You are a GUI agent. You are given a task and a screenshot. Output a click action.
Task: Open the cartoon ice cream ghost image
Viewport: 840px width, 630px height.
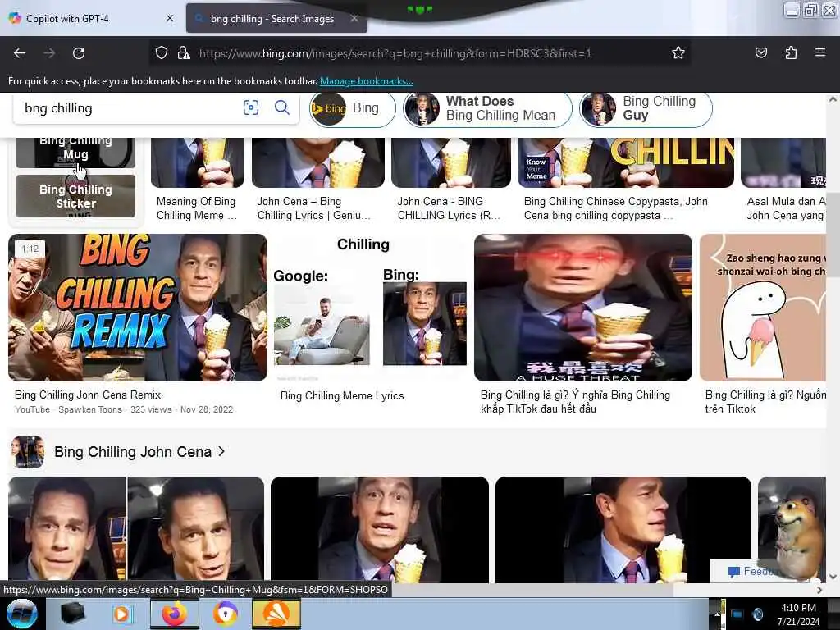click(763, 308)
